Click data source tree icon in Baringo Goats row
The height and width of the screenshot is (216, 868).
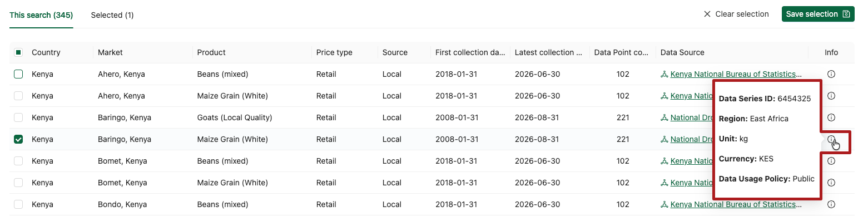pos(664,117)
